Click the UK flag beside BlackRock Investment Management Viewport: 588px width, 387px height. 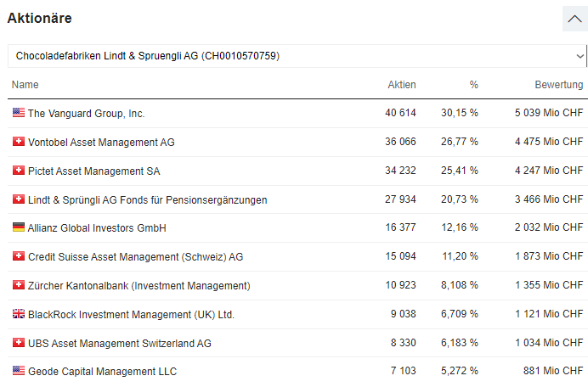point(19,314)
